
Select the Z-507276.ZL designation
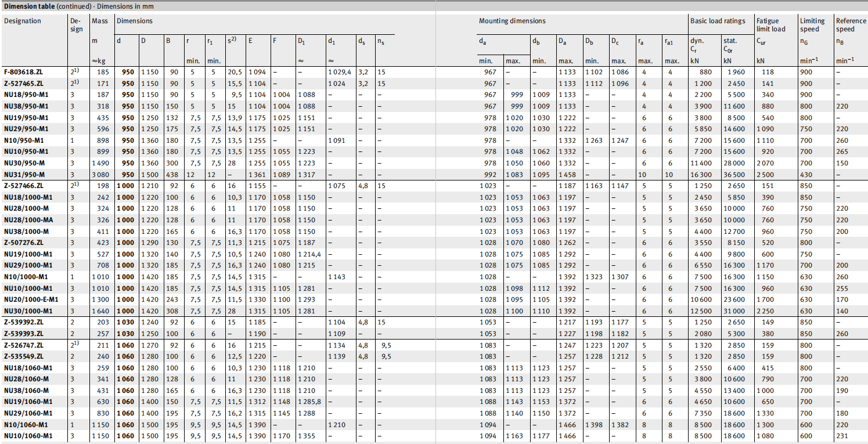point(24,243)
